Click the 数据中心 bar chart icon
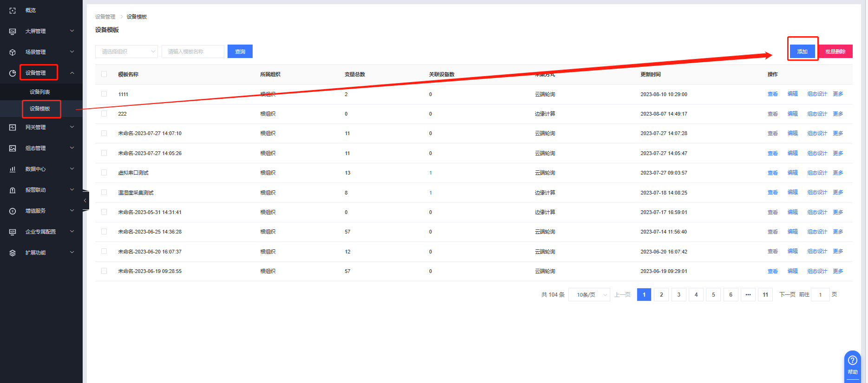 13,169
